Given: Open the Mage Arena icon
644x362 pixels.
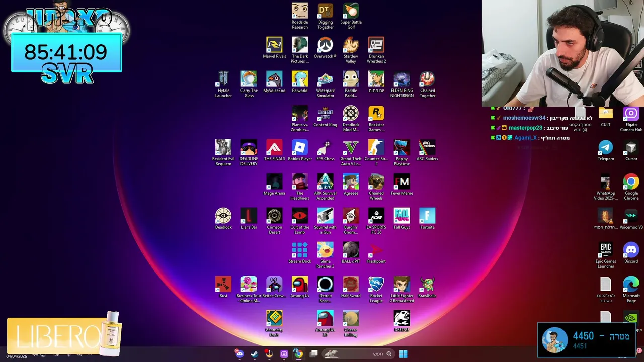Looking at the screenshot, I should [274, 185].
